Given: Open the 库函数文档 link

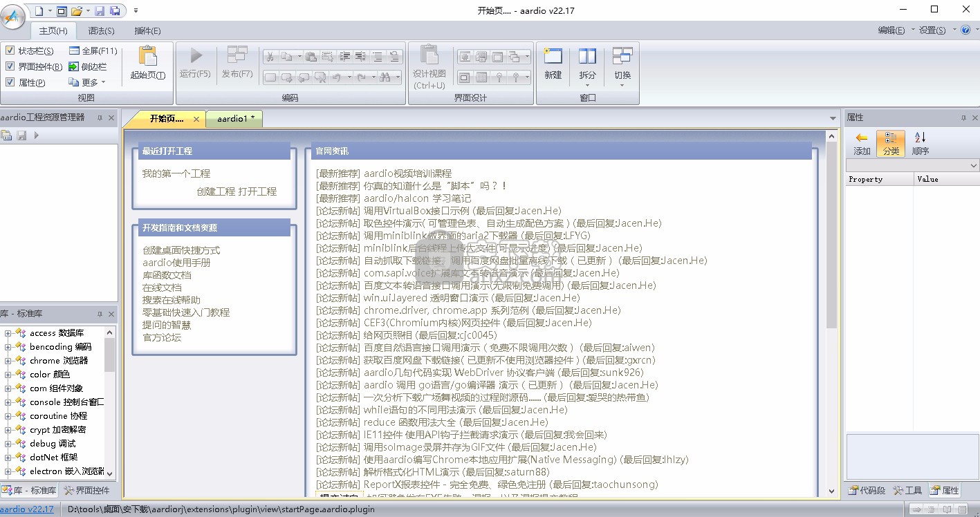Looking at the screenshot, I should (167, 275).
